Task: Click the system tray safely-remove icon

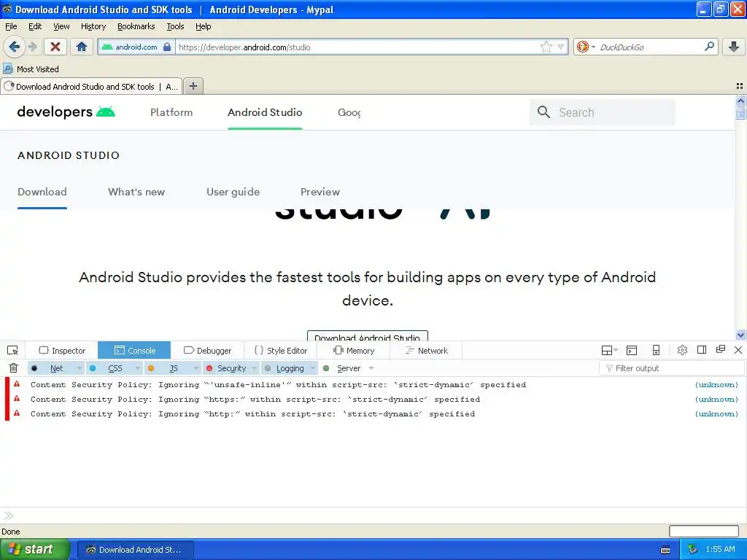Action: 692,549
